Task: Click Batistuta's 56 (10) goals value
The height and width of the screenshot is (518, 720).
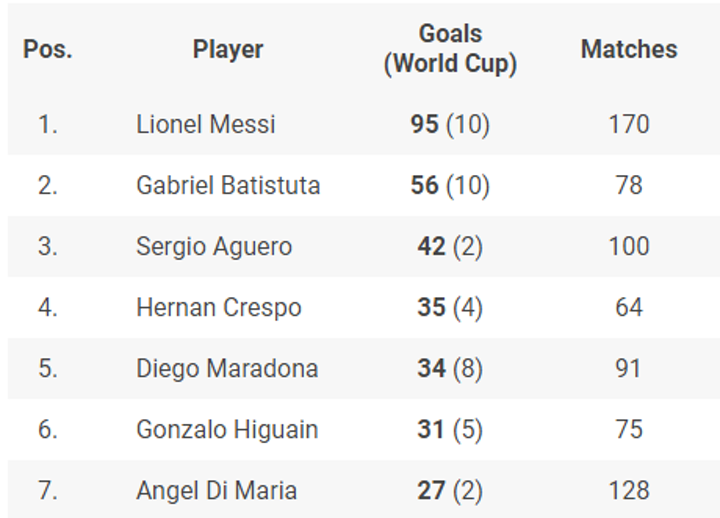Action: [450, 186]
